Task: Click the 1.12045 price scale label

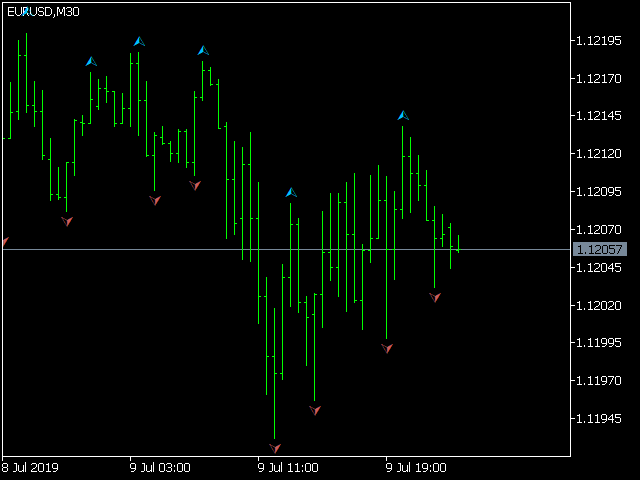Action: click(598, 268)
